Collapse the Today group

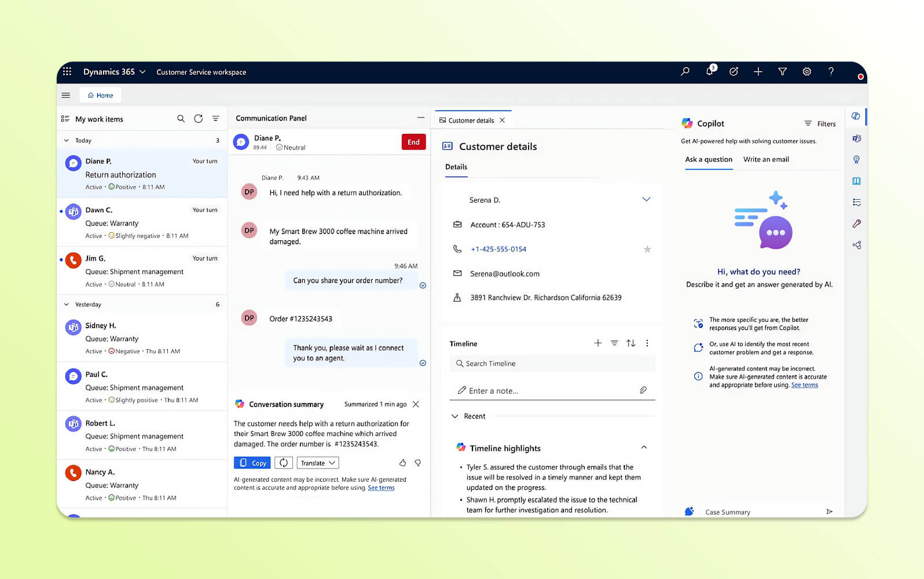(x=66, y=141)
